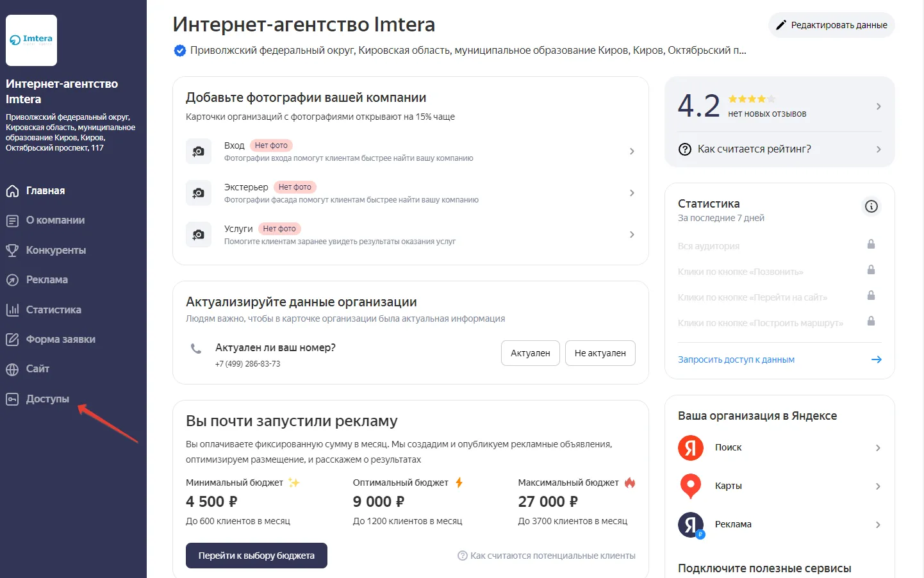Image resolution: width=924 pixels, height=578 pixels.
Task: Click Как считаются потенциальные клиенты link
Action: [547, 556]
